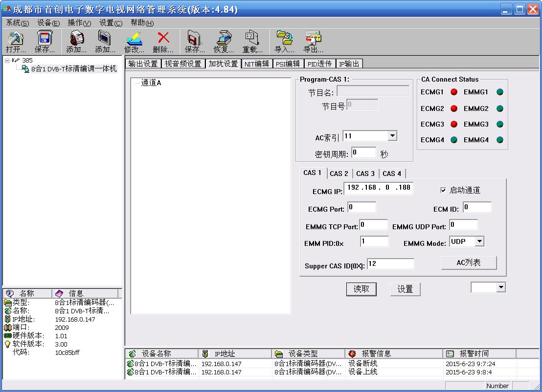Click the EMMG TCP Port field
The height and width of the screenshot is (392, 542).
coord(373,225)
